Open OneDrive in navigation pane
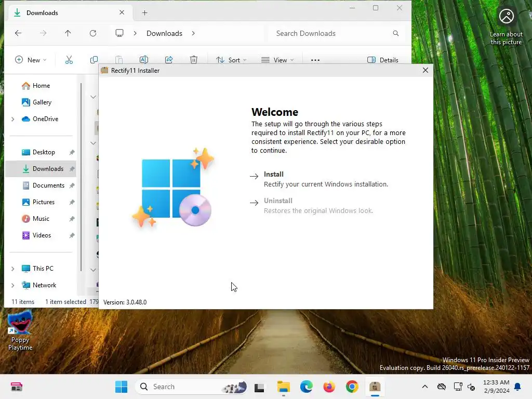 point(40,119)
